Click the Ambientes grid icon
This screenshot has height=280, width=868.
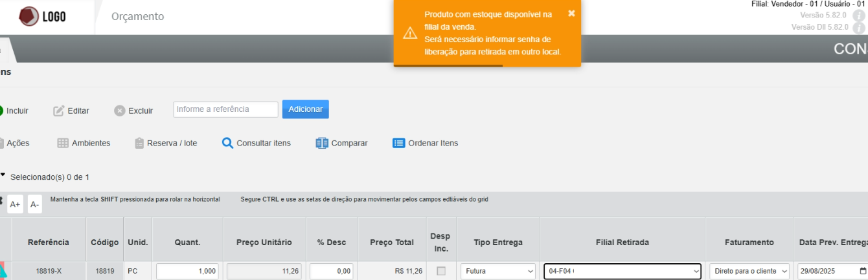click(x=63, y=143)
